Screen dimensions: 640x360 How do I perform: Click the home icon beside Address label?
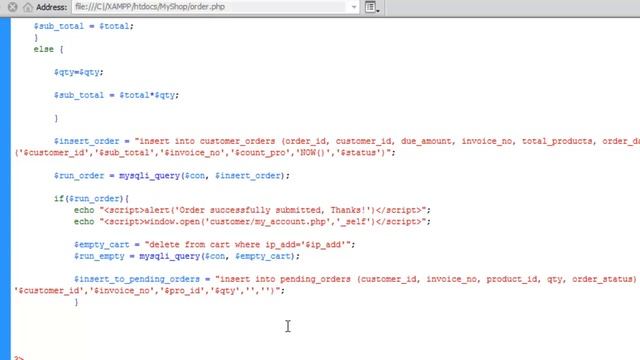[28, 7]
